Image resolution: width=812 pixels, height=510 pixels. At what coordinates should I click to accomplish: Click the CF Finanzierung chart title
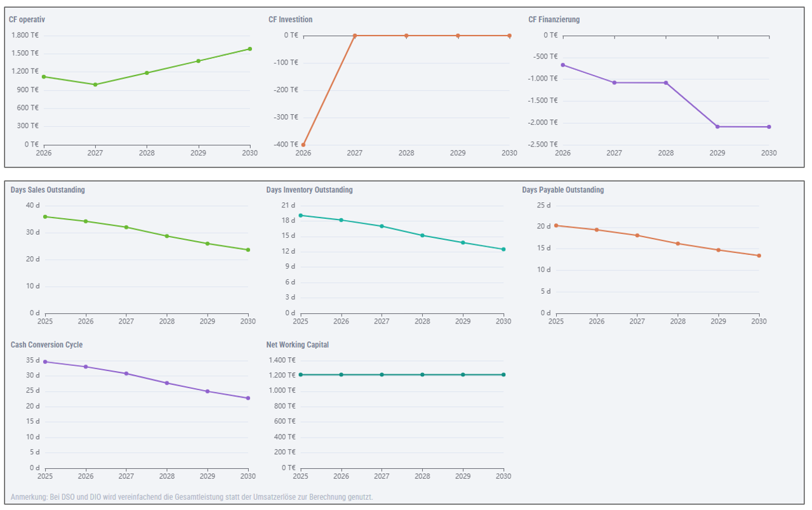tap(554, 20)
